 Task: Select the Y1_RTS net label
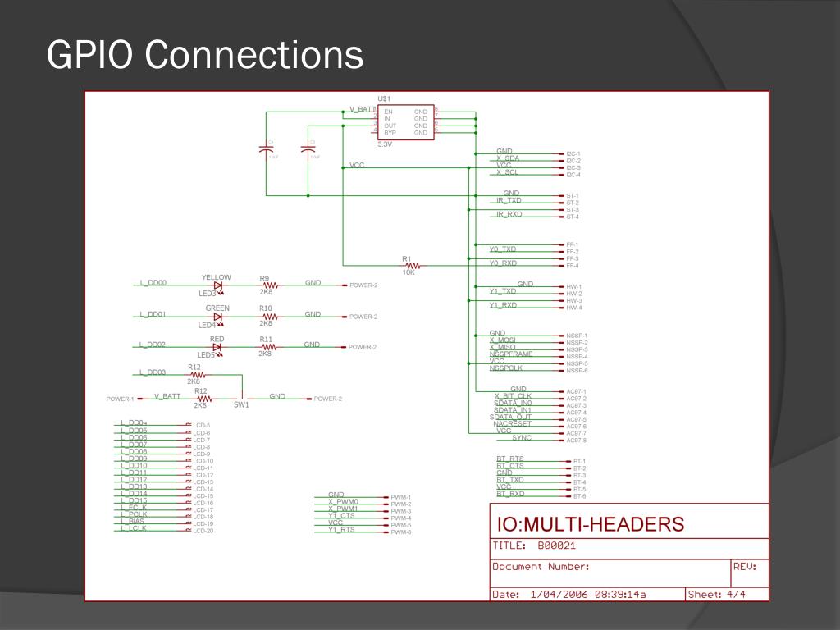(x=341, y=530)
